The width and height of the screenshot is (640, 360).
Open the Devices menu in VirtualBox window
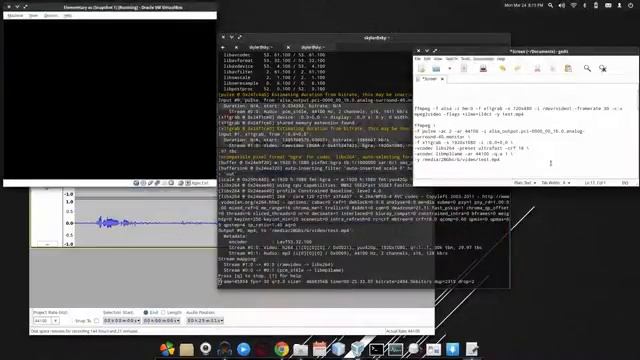[51, 16]
